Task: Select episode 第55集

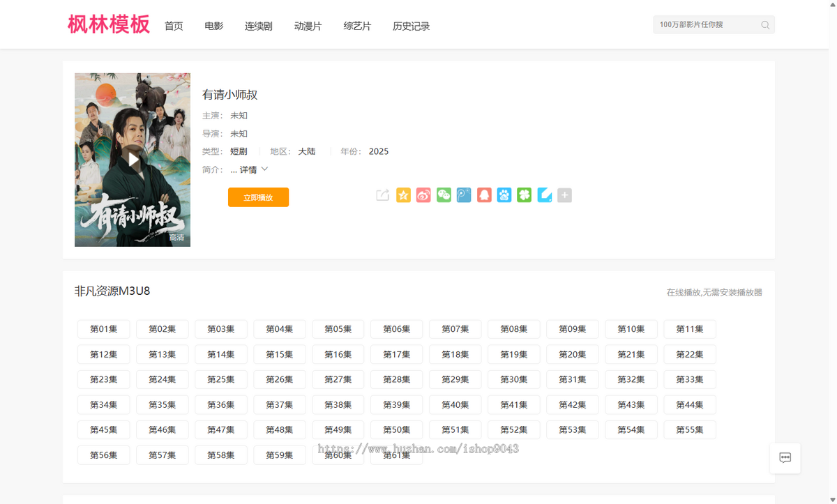Action: click(x=690, y=429)
